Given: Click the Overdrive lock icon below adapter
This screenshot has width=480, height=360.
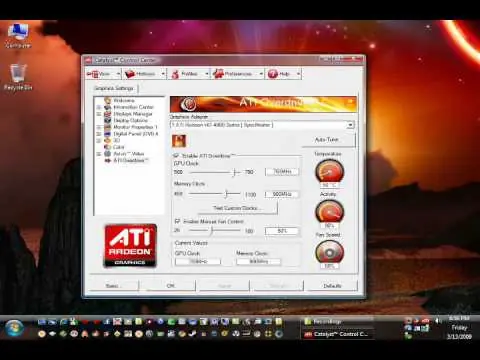Looking at the screenshot, I should pos(179,141).
